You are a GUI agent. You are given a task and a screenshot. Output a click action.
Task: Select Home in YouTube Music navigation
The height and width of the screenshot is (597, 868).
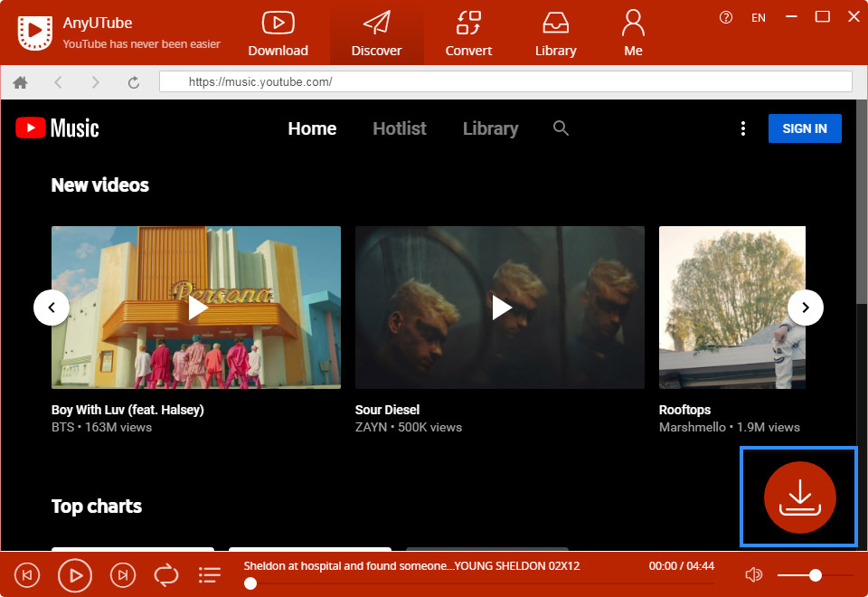(x=312, y=128)
